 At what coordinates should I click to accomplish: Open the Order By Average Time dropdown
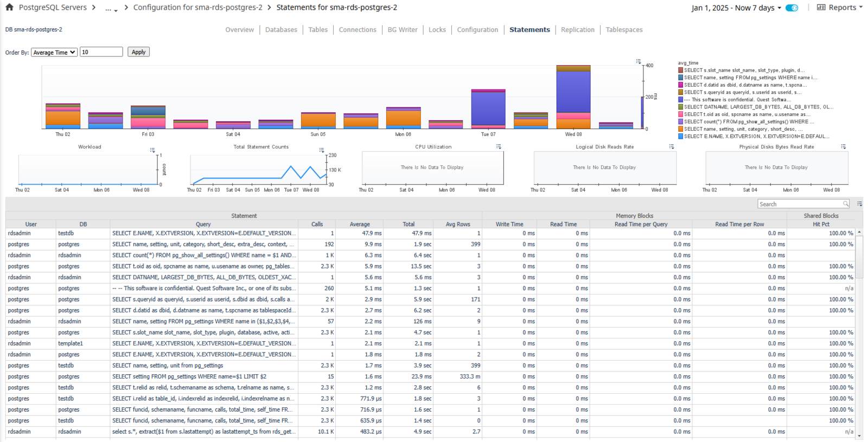(x=54, y=52)
